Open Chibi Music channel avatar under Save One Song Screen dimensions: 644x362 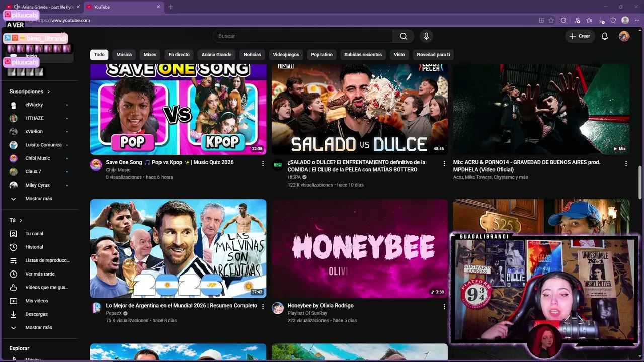96,165
